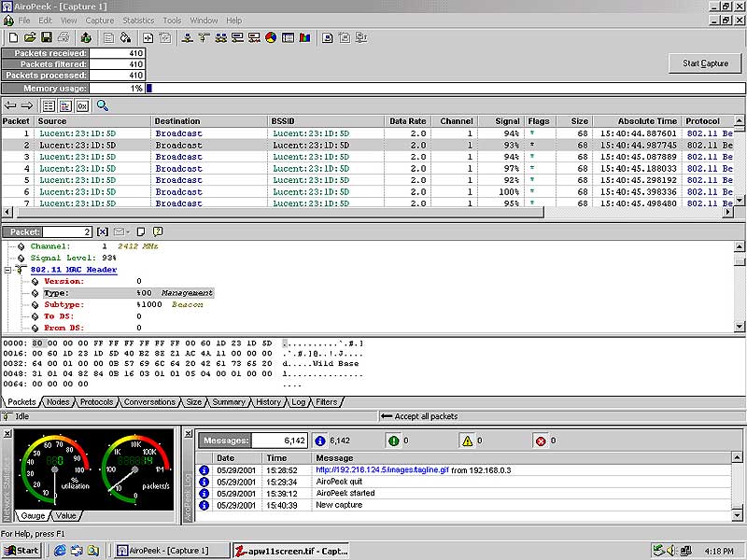This screenshot has height=560, width=747.
Task: Click the Windows Start button
Action: tap(21, 551)
